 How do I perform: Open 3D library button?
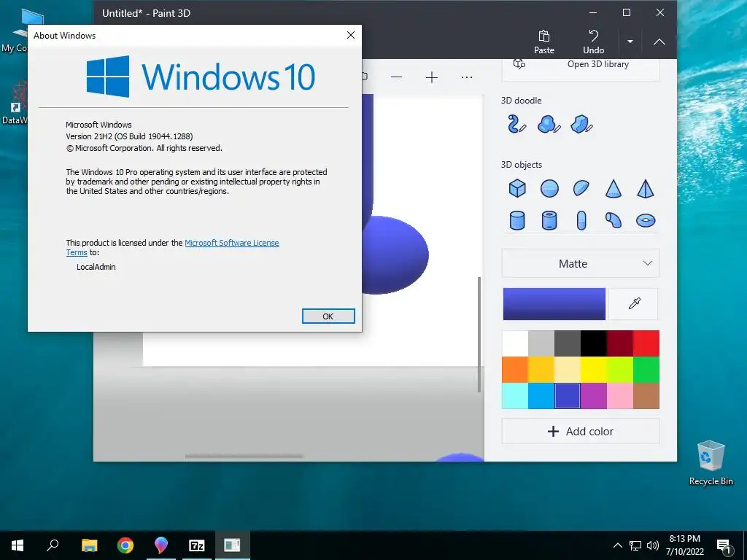[580, 65]
